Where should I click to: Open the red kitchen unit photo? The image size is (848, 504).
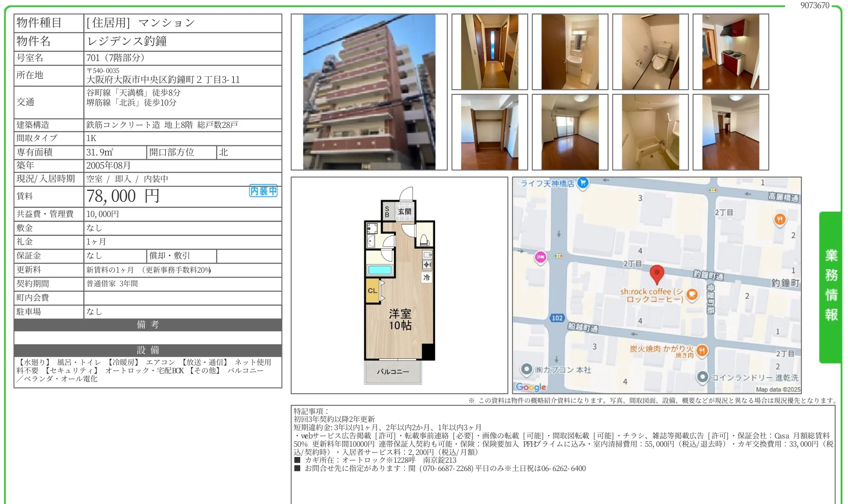click(730, 52)
